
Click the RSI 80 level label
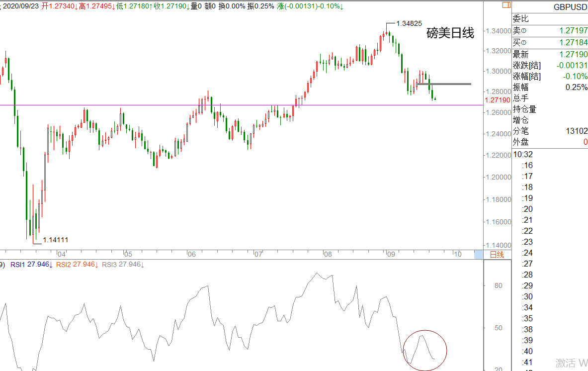[499, 285]
